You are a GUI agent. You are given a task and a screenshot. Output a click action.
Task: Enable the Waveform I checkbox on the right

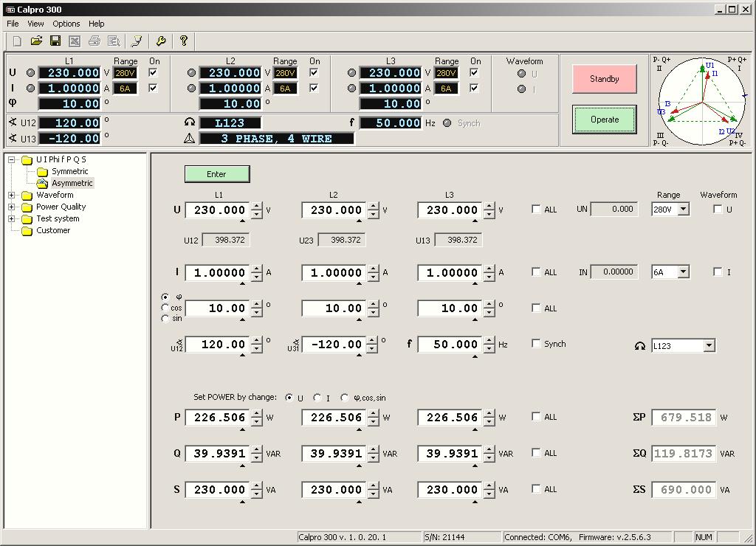point(718,272)
